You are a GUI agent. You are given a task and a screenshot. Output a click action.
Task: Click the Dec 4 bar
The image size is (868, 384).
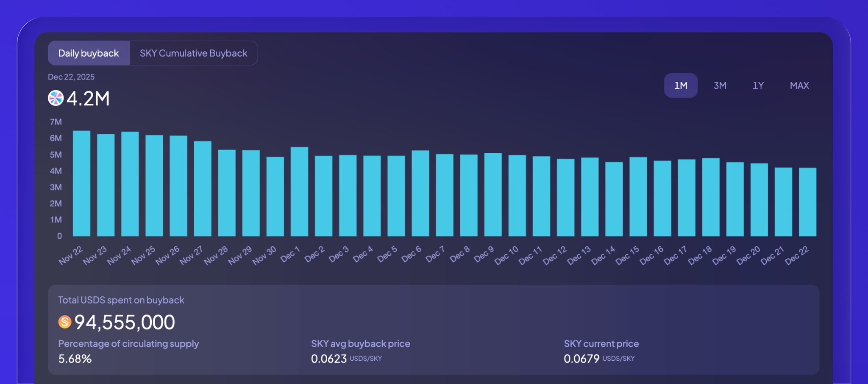[x=372, y=196]
